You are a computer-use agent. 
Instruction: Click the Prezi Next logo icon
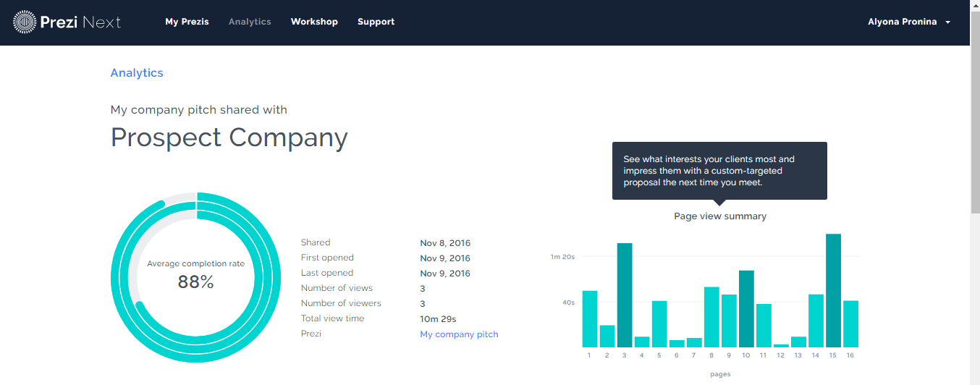(x=25, y=22)
